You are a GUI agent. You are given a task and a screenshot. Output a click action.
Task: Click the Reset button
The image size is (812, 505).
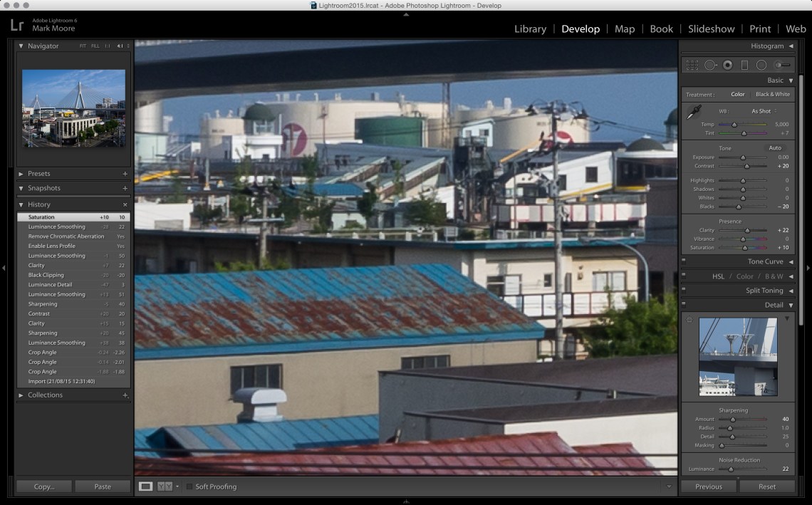(767, 486)
